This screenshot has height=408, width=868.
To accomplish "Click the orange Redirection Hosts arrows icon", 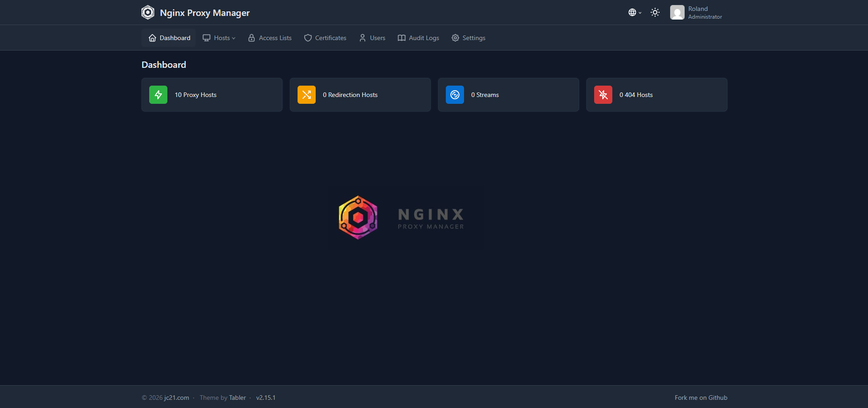I will coord(307,95).
